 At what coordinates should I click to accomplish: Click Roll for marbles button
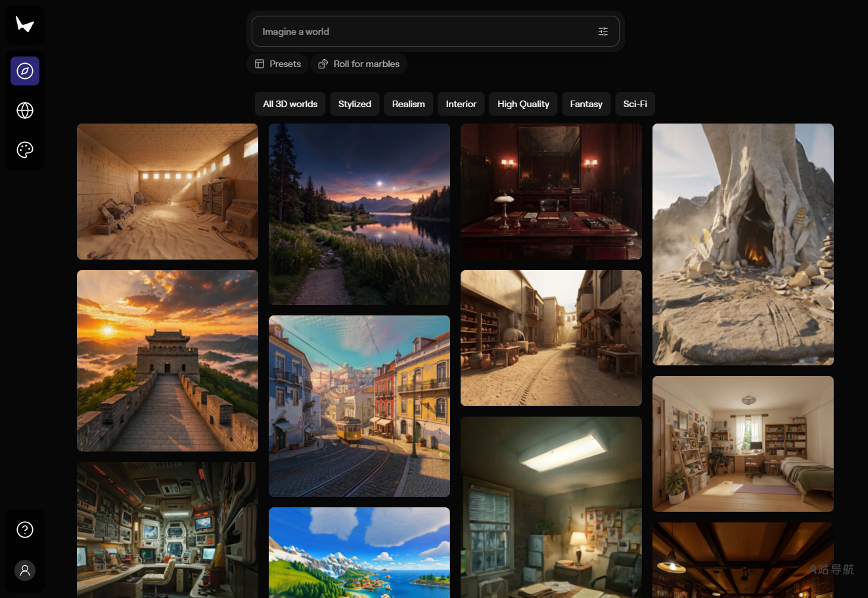[x=359, y=64]
